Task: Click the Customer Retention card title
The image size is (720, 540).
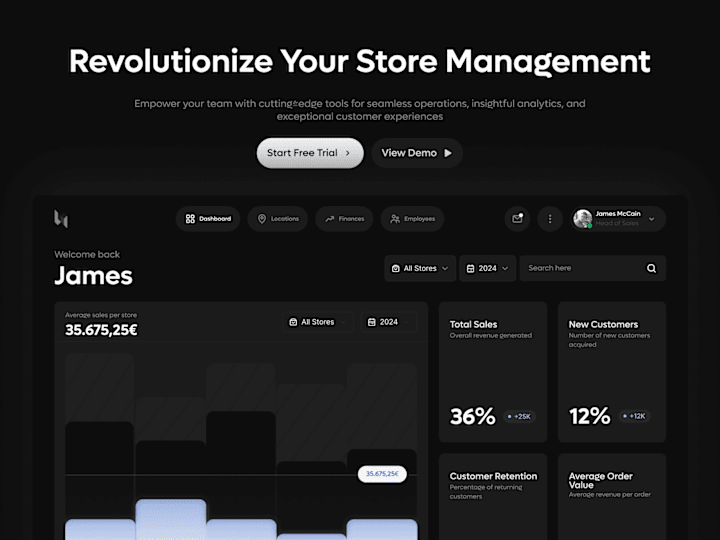Action: click(493, 476)
